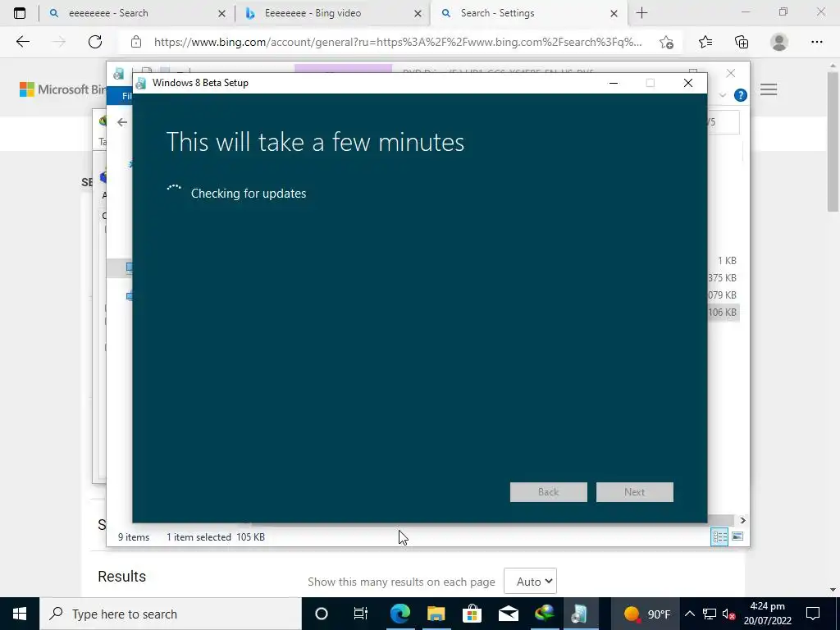Open the Windows Start menu
The height and width of the screenshot is (630, 840).
click(x=20, y=614)
